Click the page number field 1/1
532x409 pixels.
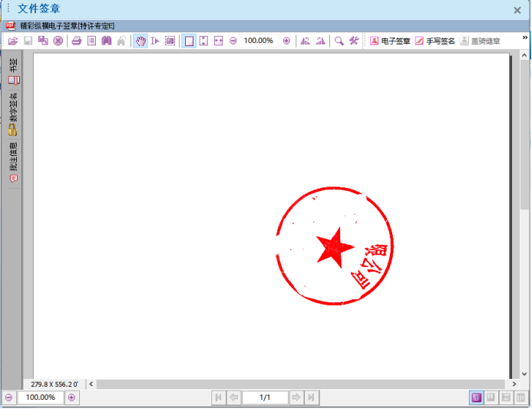(265, 397)
